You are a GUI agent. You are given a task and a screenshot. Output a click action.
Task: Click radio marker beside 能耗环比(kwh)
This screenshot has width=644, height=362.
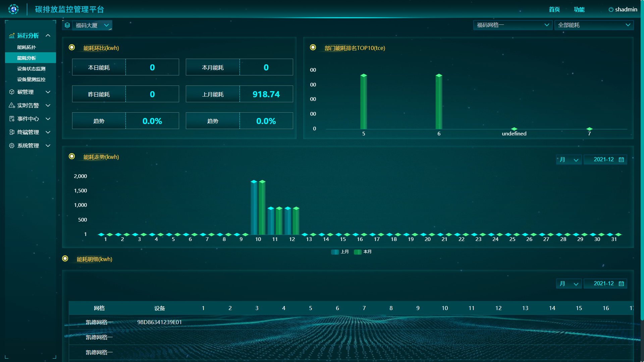72,47
